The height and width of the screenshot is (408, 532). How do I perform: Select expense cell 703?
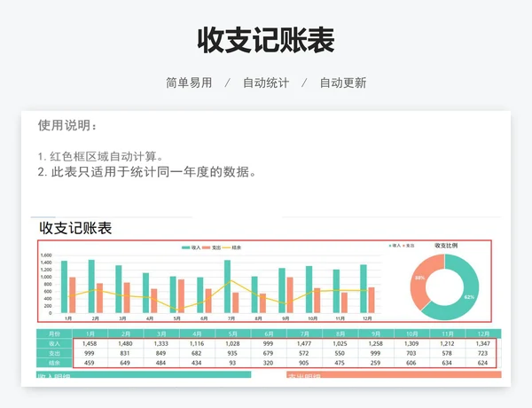pyautogui.click(x=411, y=353)
